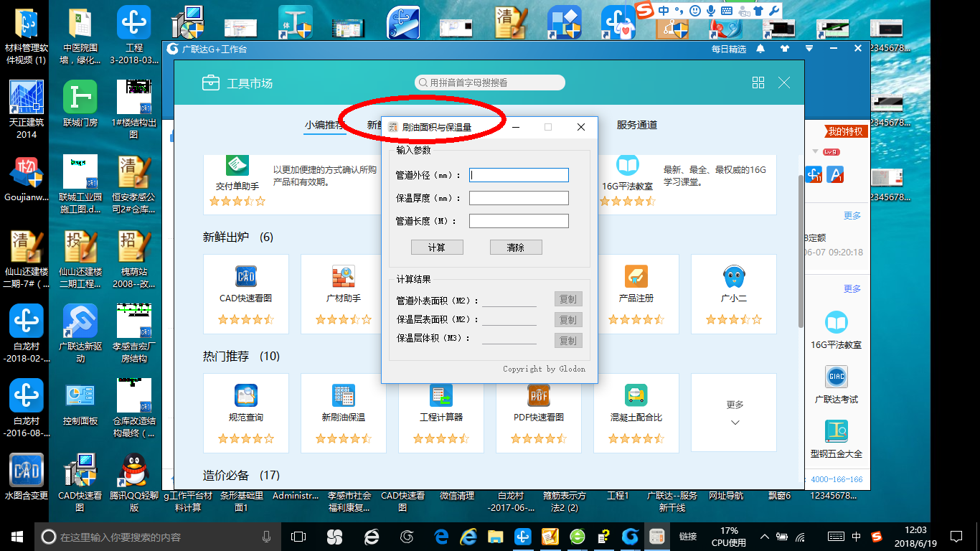Screen dimensions: 980x551
Task: Click the 管道外径 input field
Action: pyautogui.click(x=519, y=175)
